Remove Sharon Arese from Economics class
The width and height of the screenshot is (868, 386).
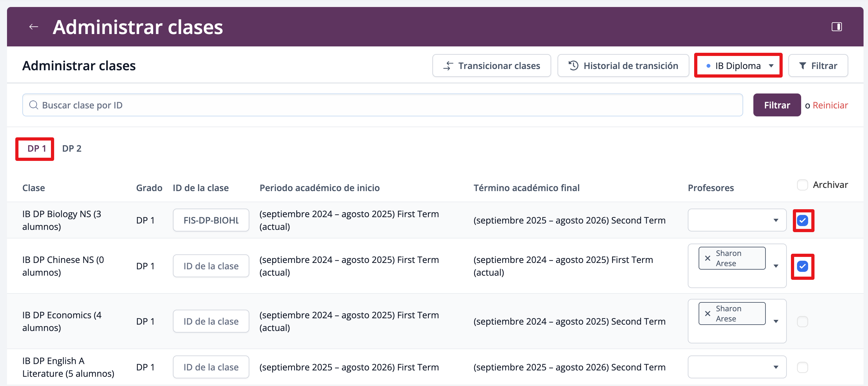pos(707,313)
